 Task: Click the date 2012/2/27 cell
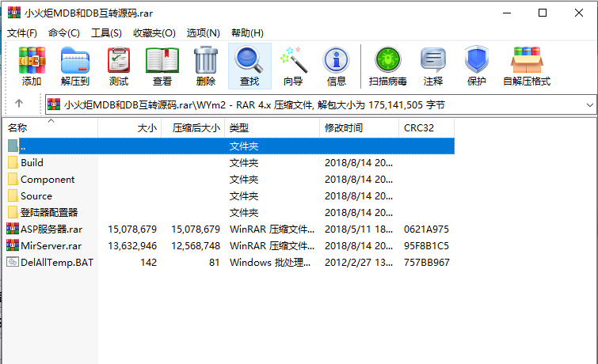coord(359,262)
